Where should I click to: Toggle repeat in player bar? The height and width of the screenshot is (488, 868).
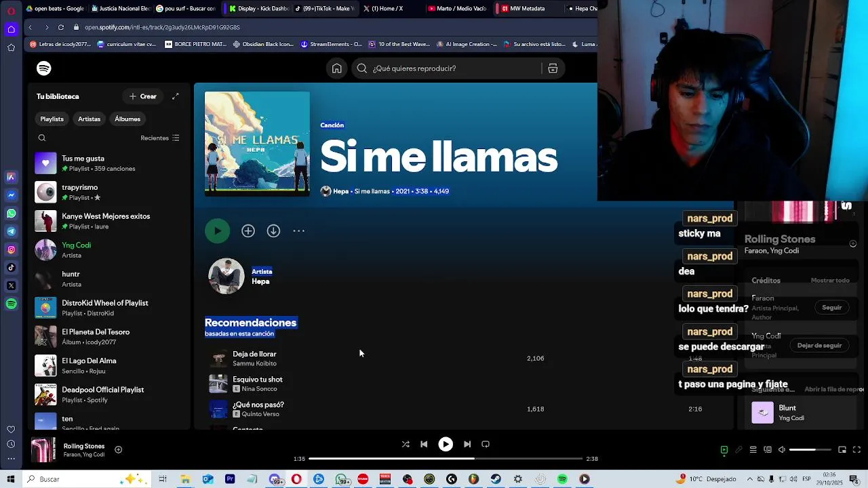486,445
